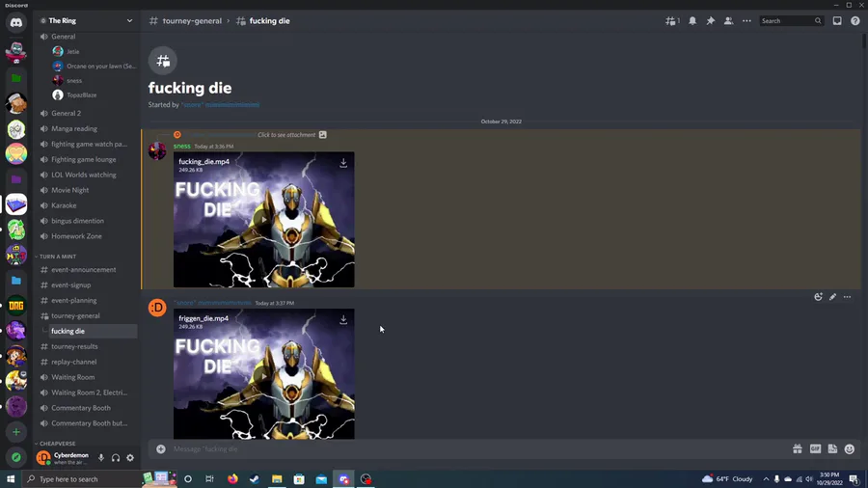This screenshot has height=488, width=868.
Task: Collapse the CHEAPVERSE category
Action: pos(57,444)
